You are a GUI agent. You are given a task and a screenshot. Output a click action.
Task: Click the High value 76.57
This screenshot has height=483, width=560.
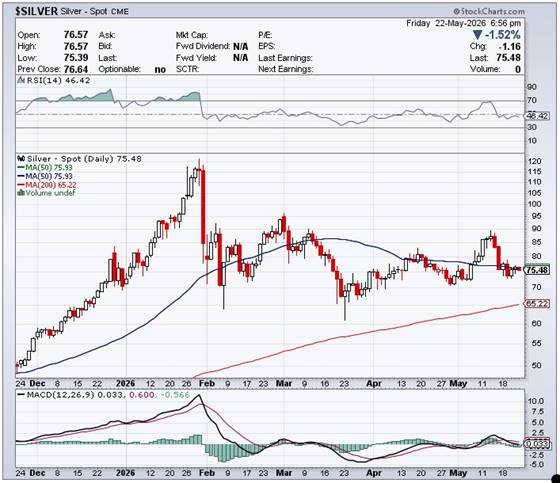pyautogui.click(x=76, y=46)
